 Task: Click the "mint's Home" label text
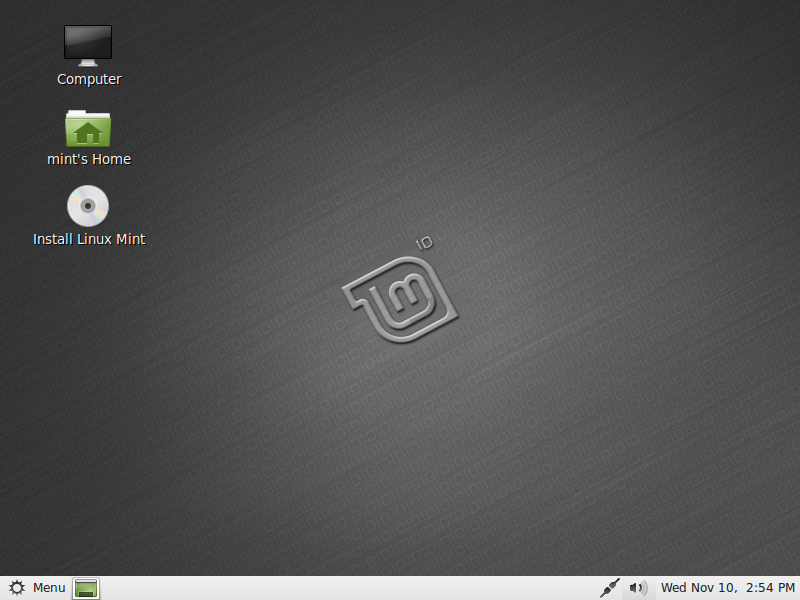89,160
